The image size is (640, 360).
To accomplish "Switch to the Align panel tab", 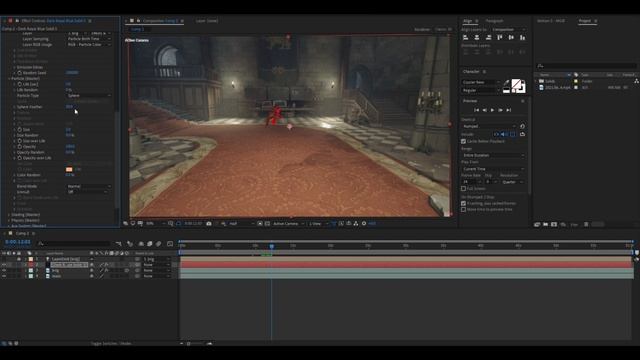I will 468,21.
